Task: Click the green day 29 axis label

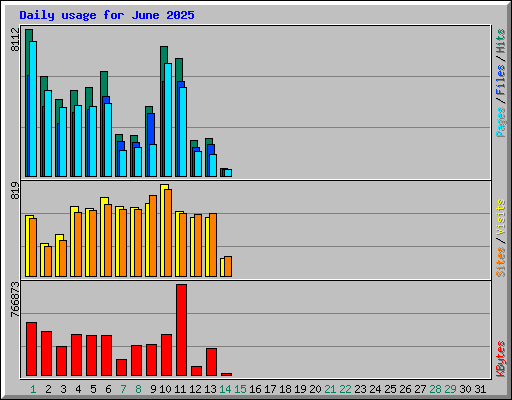Action: (x=450, y=389)
